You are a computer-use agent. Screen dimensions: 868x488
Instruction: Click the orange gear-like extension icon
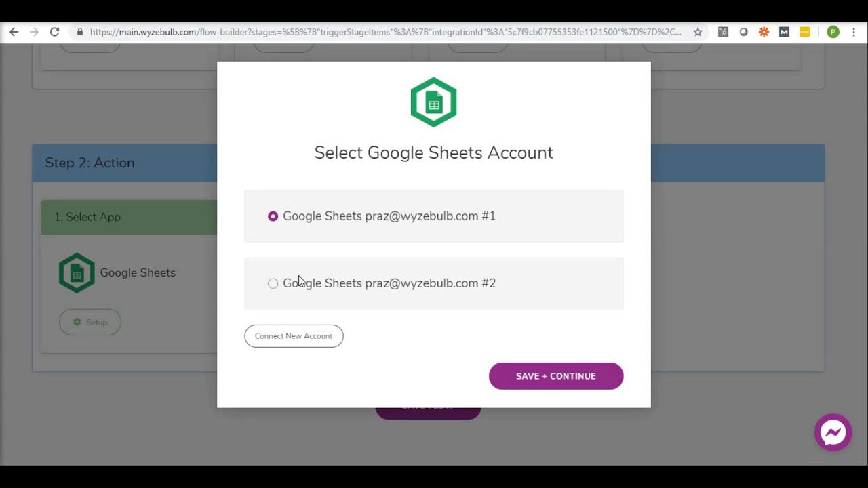[764, 32]
